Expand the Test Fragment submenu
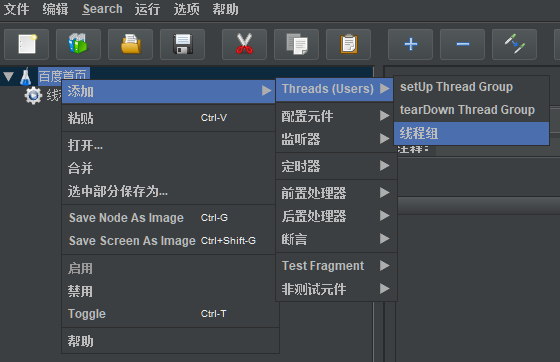The height and width of the screenshot is (362, 560). 336,266
